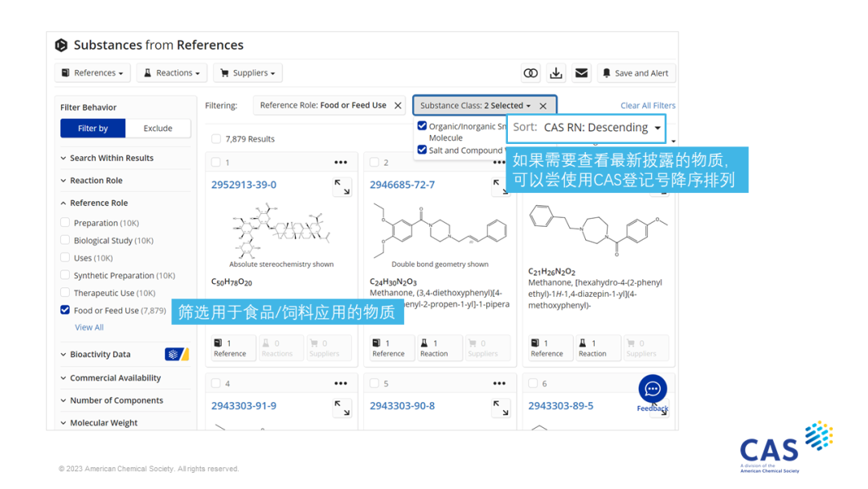Open the Suppliers dropdown menu
868x489 pixels.
(248, 73)
